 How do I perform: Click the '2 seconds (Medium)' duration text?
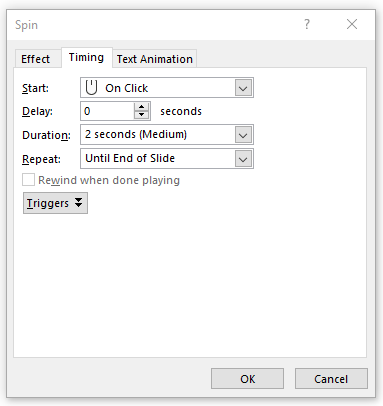click(x=136, y=134)
